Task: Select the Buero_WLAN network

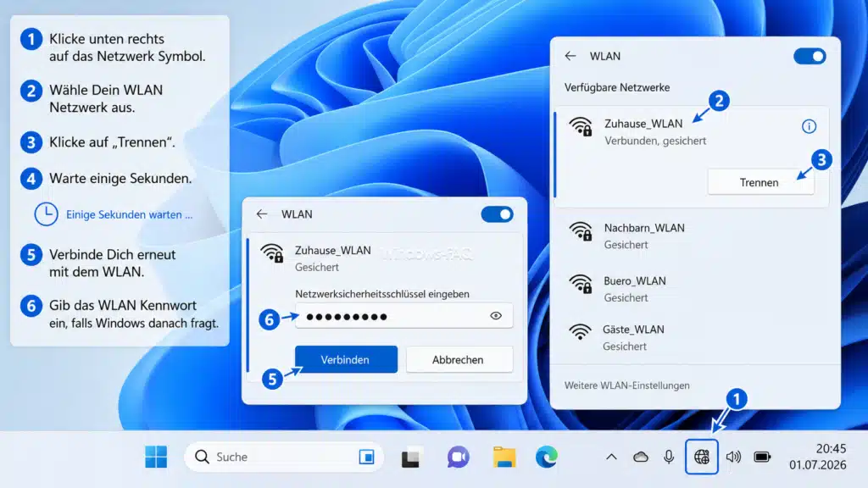Action: (692, 289)
